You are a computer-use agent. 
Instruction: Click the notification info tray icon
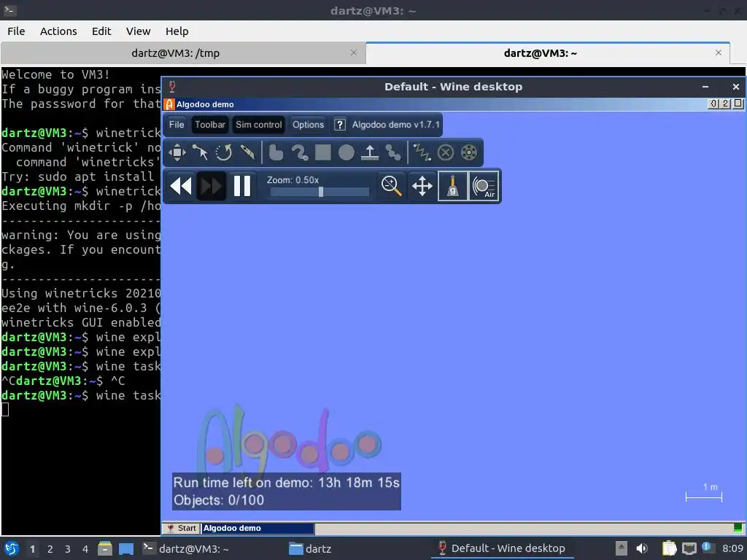tap(708, 548)
